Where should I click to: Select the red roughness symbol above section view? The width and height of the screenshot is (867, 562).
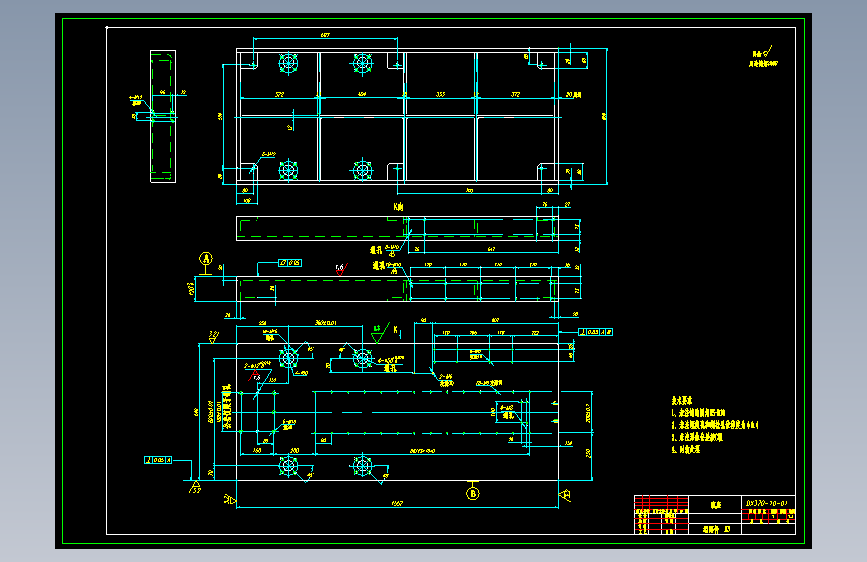(341, 269)
